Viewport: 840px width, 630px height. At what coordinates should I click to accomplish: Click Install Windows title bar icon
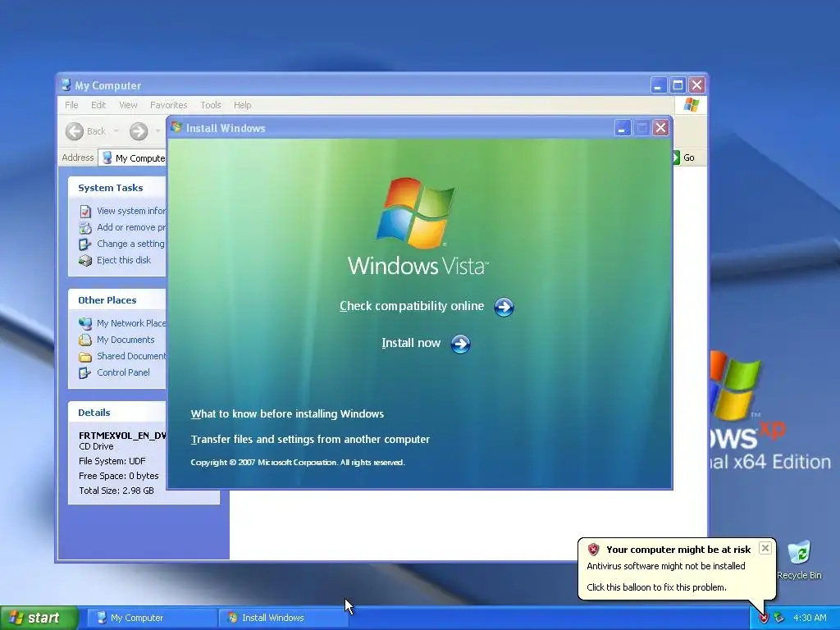click(176, 127)
